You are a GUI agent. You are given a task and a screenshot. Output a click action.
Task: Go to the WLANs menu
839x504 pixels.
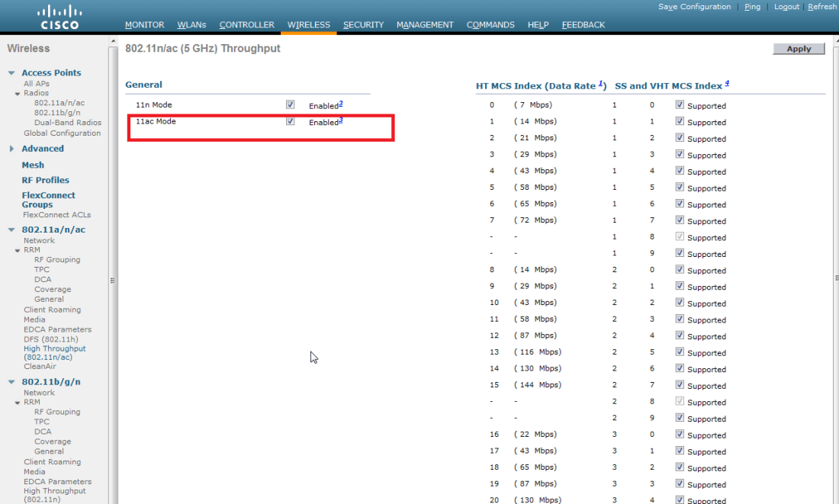191,25
